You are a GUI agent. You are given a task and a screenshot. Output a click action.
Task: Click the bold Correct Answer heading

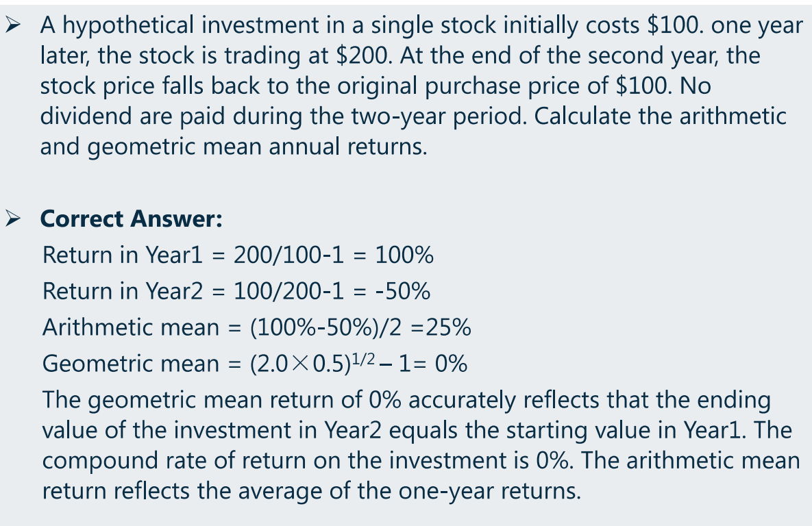click(x=131, y=219)
